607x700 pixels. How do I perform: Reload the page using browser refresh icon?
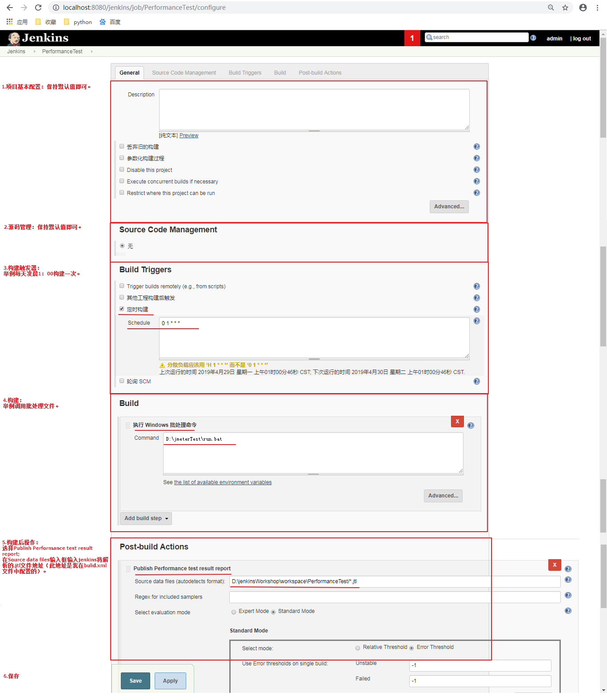point(38,8)
